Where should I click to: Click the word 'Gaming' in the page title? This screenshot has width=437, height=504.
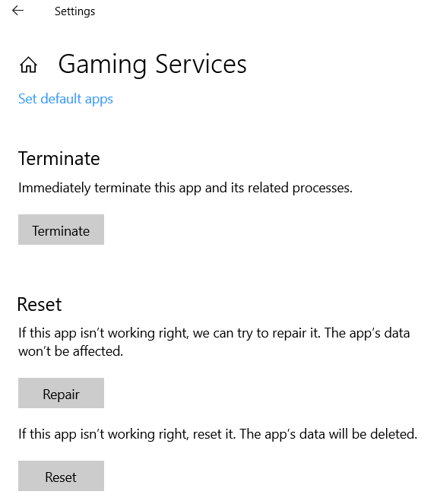103,65
